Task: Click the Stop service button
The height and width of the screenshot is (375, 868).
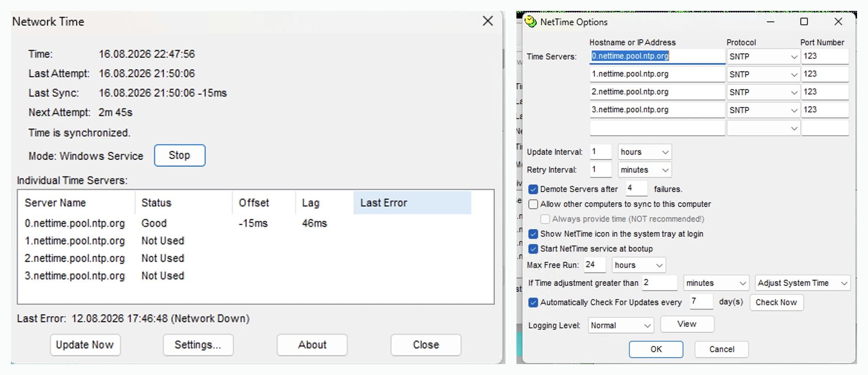Action: (180, 156)
